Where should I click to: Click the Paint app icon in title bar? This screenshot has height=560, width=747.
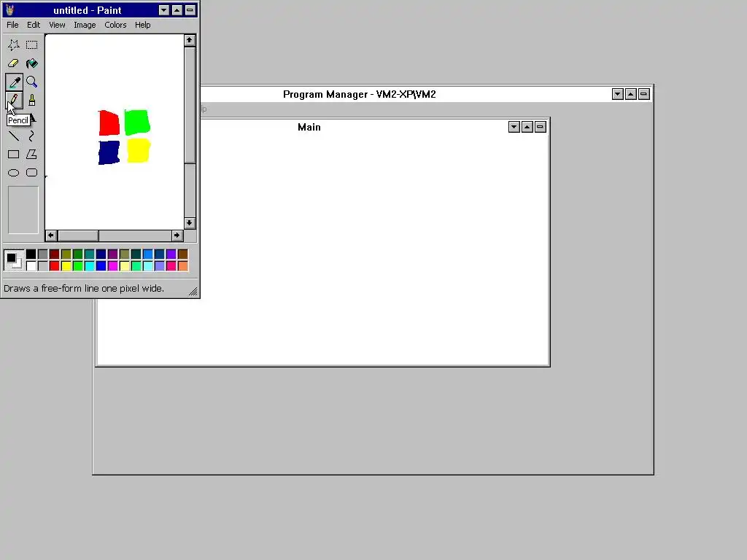click(x=9, y=10)
